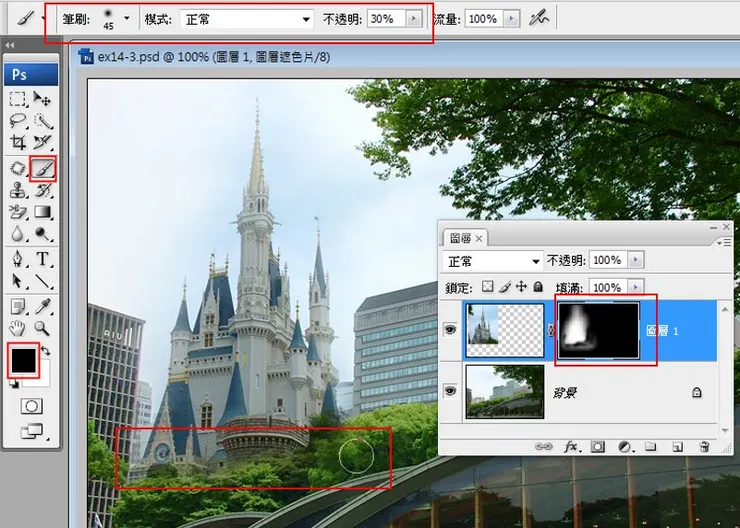The height and width of the screenshot is (528, 740).
Task: Open the 模式 blend mode dropdown in options bar
Action: (246, 19)
